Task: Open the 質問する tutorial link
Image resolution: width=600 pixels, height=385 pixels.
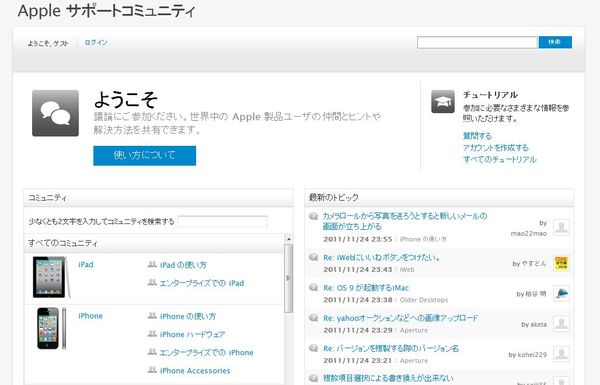Action: [477, 136]
